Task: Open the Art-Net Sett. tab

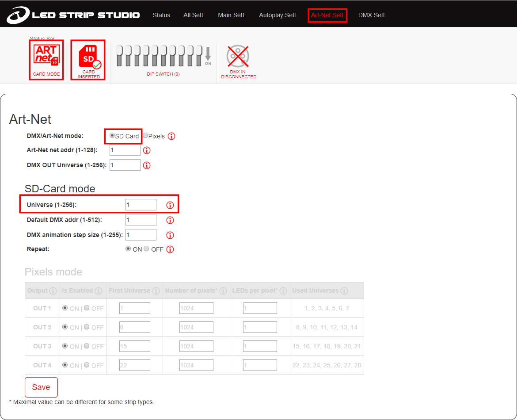Action: (x=327, y=15)
